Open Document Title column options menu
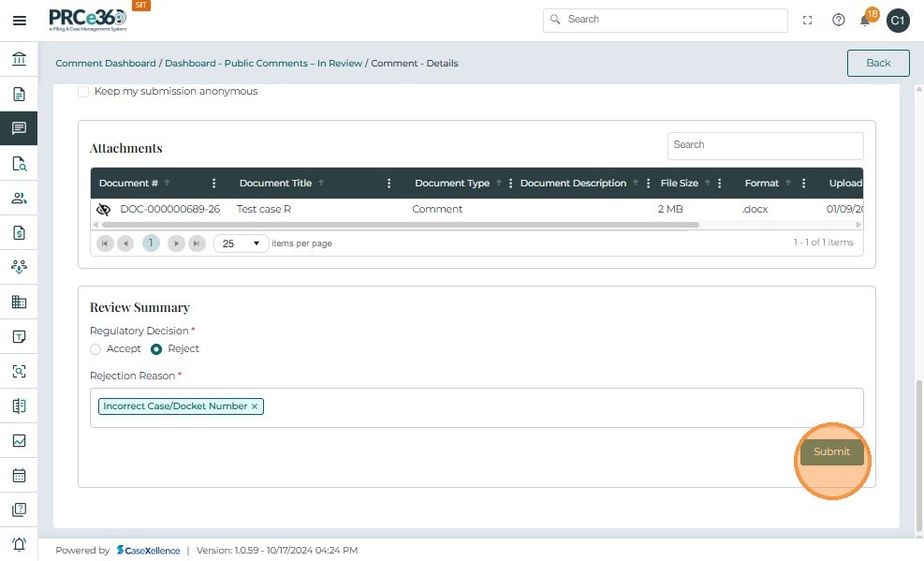Viewport: 924px width, 561px height. (389, 184)
